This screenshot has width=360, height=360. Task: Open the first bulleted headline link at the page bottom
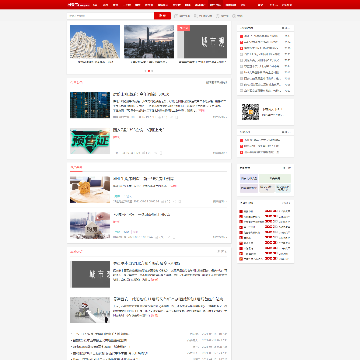pos(100,334)
